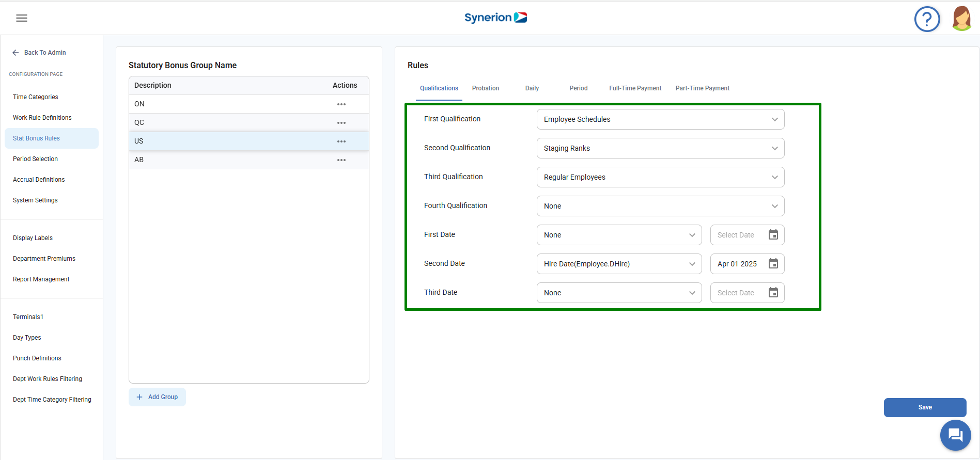Open the hamburger navigation menu
This screenshot has height=460, width=980.
click(x=22, y=18)
